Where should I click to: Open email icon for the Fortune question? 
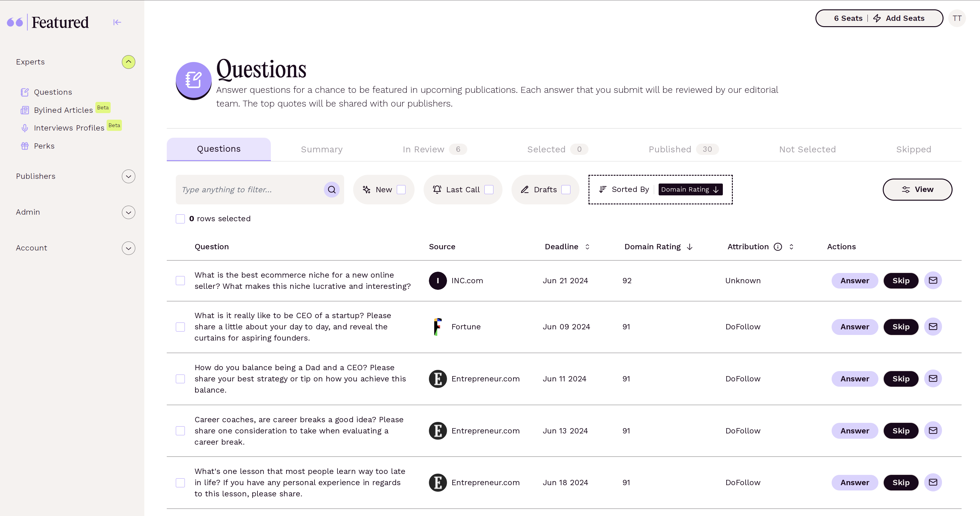(933, 326)
